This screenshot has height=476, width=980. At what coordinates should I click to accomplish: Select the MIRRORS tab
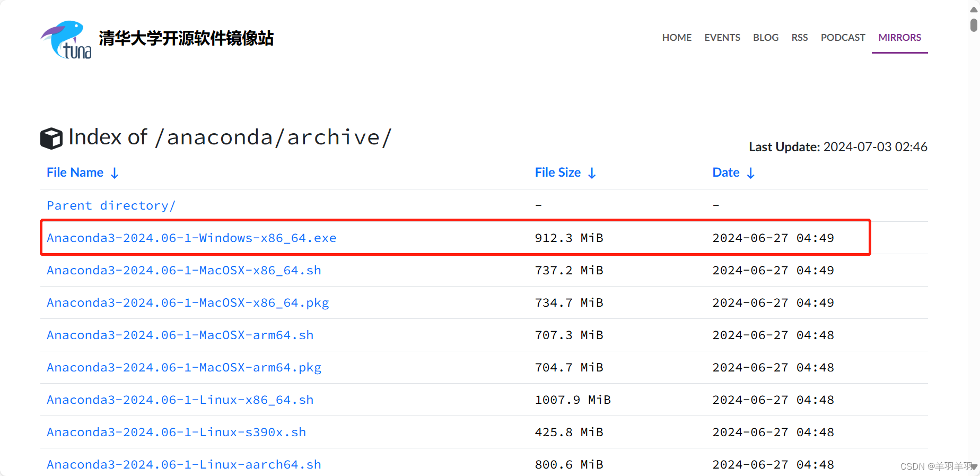click(x=900, y=38)
